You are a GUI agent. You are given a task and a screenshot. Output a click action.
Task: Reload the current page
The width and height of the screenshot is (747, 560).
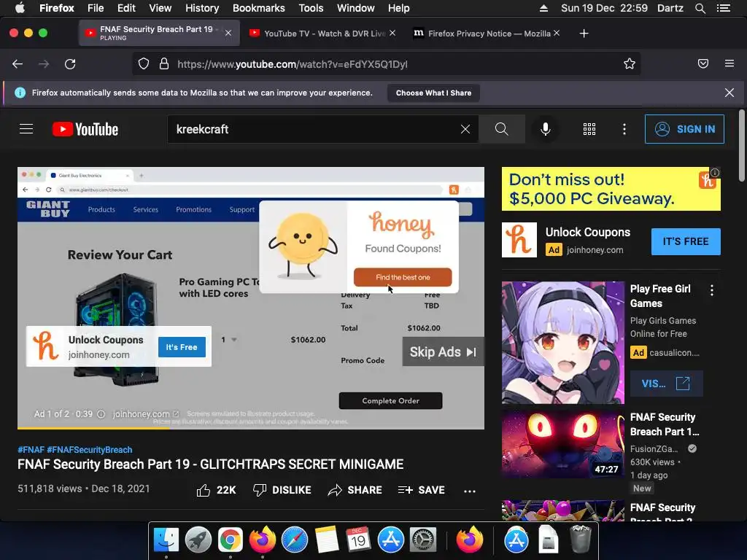70,64
